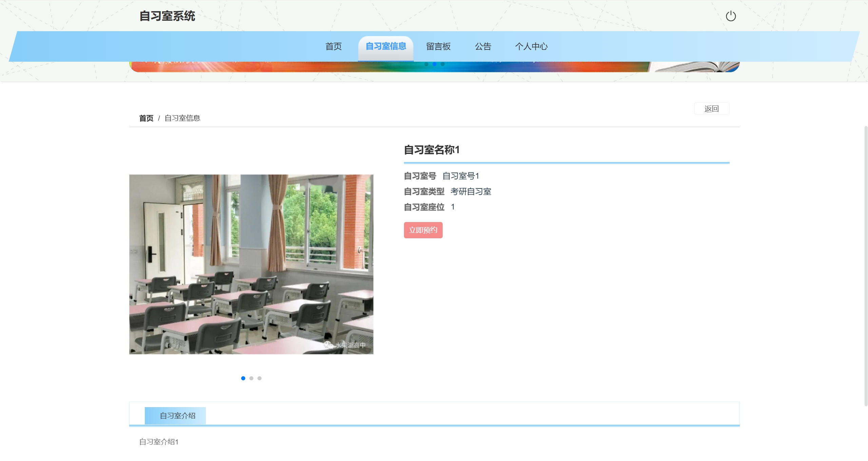Click the 自习室名称1 heading
This screenshot has width=868, height=461.
pyautogui.click(x=431, y=150)
